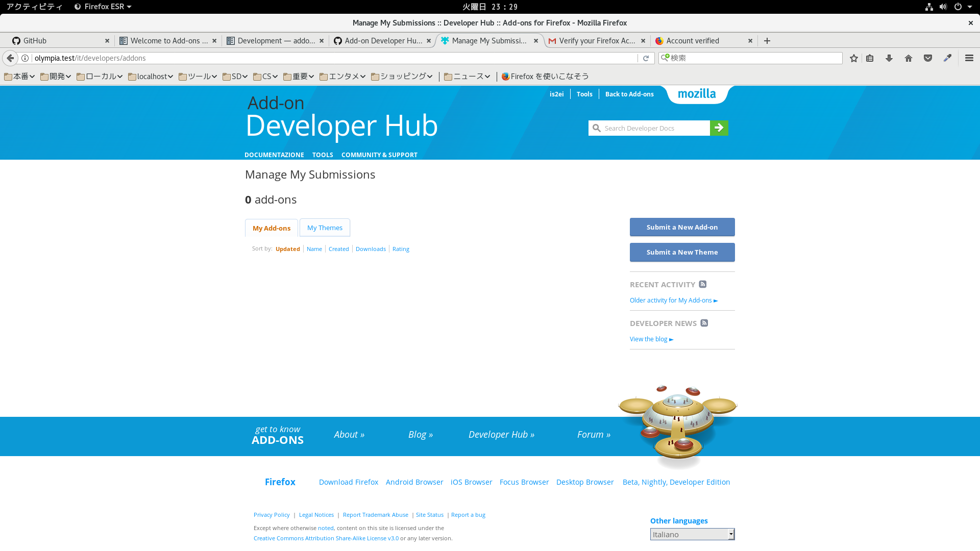Click the Submit a New Theme button

[x=682, y=252]
